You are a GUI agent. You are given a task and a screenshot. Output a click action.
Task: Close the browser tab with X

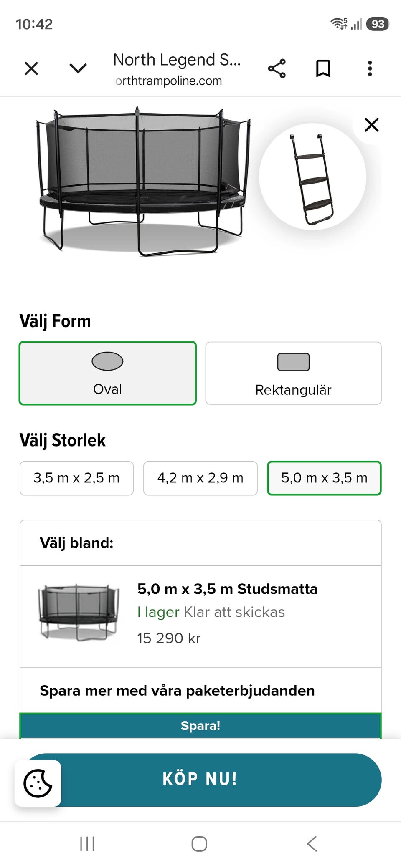point(31,68)
